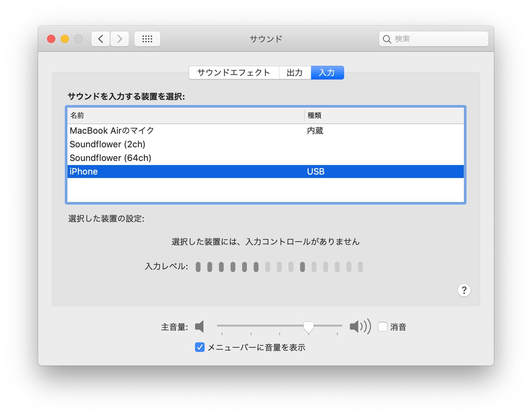532x416 pixels.
Task: Show all preferences via grid icon
Action: pos(147,39)
